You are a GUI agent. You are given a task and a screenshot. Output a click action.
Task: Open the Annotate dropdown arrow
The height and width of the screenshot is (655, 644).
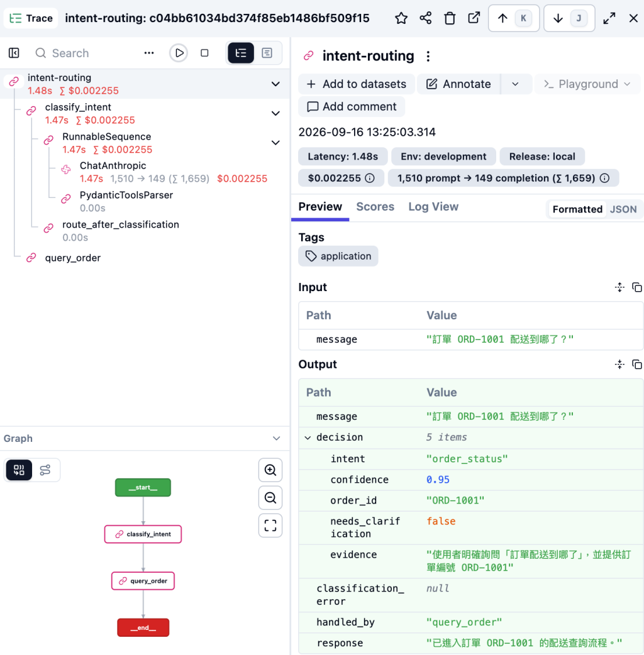click(516, 84)
